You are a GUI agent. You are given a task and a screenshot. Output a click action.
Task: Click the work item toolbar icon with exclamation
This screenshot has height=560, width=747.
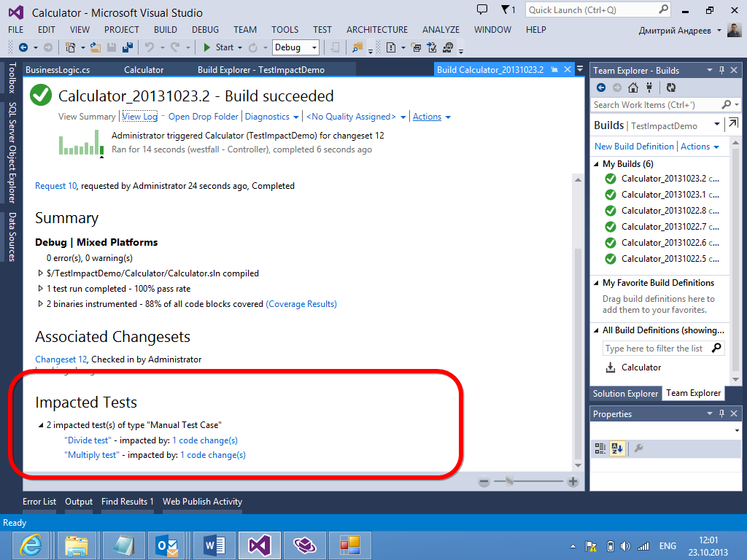pyautogui.click(x=391, y=47)
